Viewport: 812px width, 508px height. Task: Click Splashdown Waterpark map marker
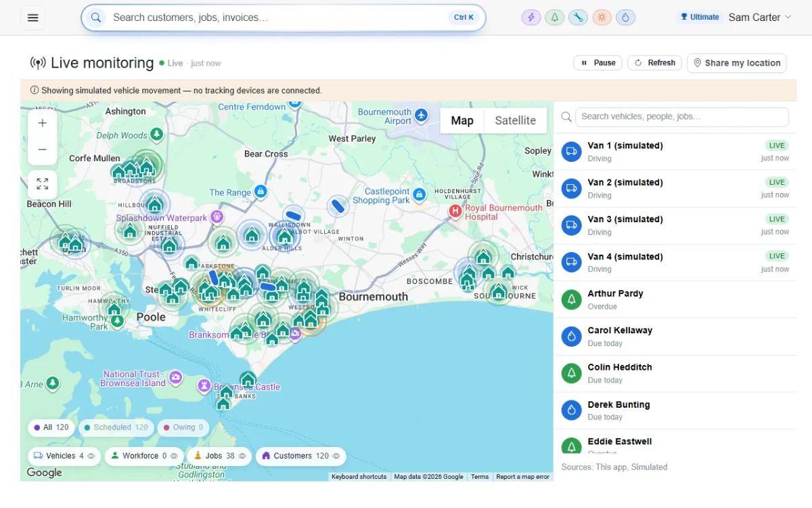[x=217, y=217]
